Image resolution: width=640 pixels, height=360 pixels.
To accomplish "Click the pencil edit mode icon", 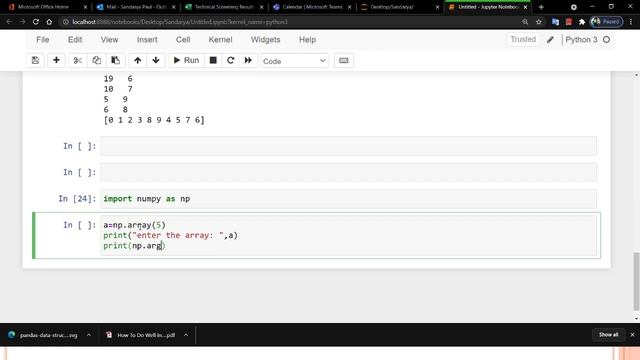I will pyautogui.click(x=550, y=40).
